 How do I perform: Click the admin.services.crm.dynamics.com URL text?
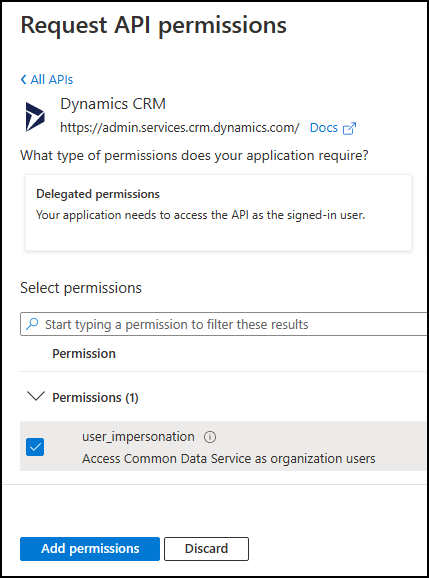coord(180,128)
